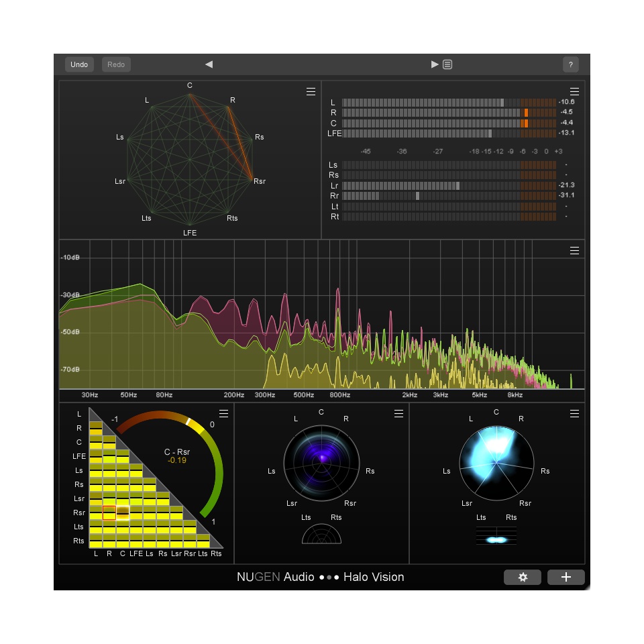This screenshot has height=644, width=644.
Task: Expand the rightmost panning display options menu
Action: 574,414
